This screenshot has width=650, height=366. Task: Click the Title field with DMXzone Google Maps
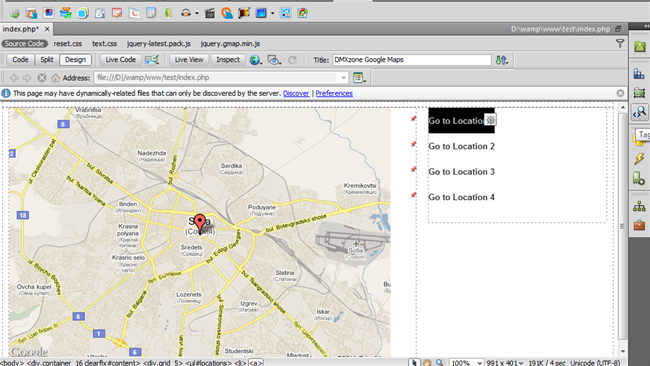click(412, 60)
